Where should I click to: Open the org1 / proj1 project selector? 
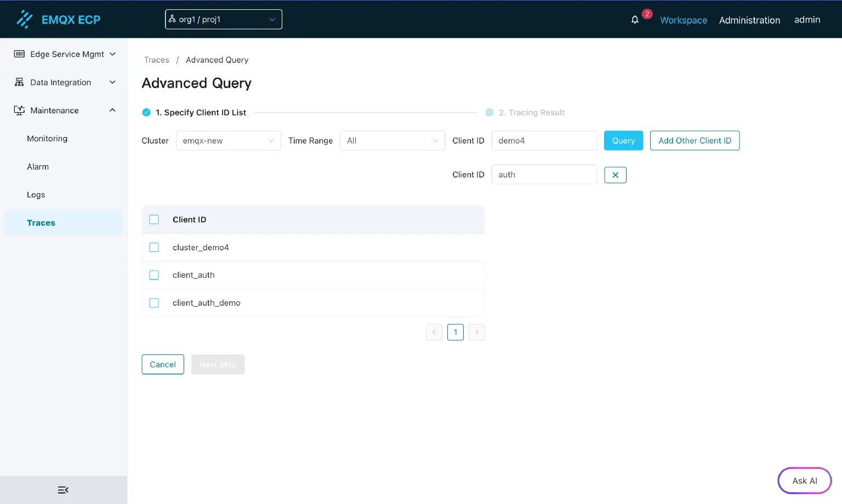point(223,20)
